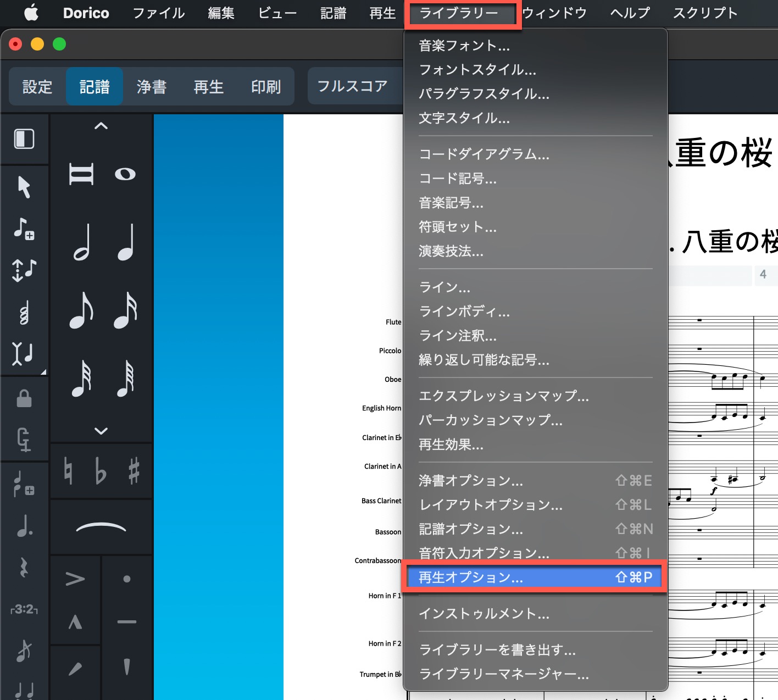This screenshot has height=700, width=778.
Task: Enable chord input mode icon
Action: coord(24,312)
